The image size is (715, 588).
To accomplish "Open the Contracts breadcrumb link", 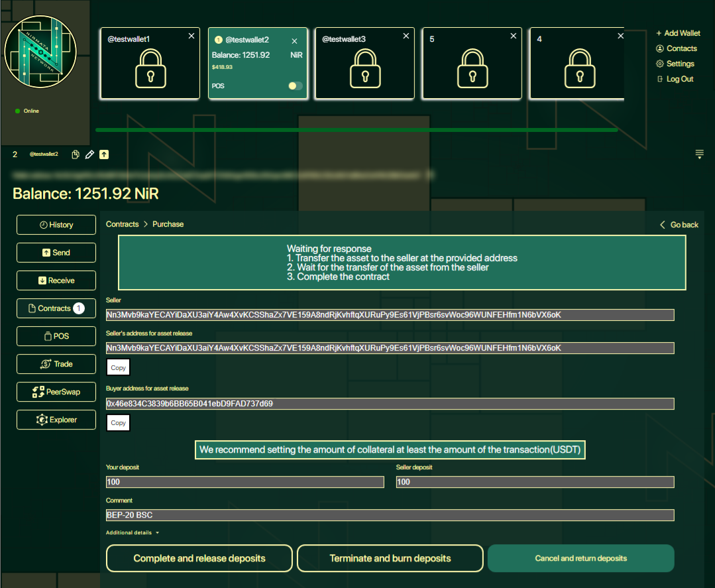I will point(123,224).
